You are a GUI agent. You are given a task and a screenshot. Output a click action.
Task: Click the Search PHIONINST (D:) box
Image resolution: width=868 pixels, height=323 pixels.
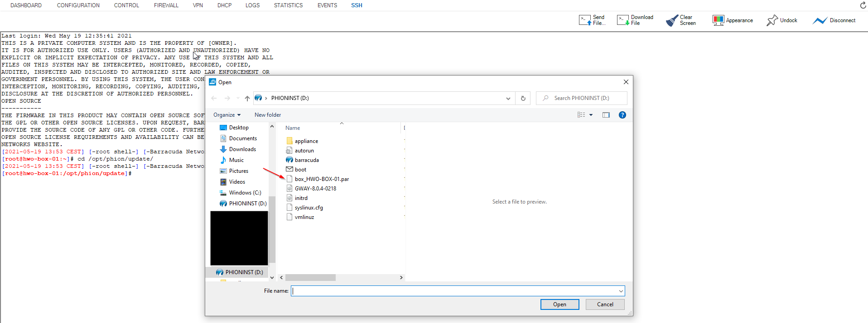[x=582, y=98]
